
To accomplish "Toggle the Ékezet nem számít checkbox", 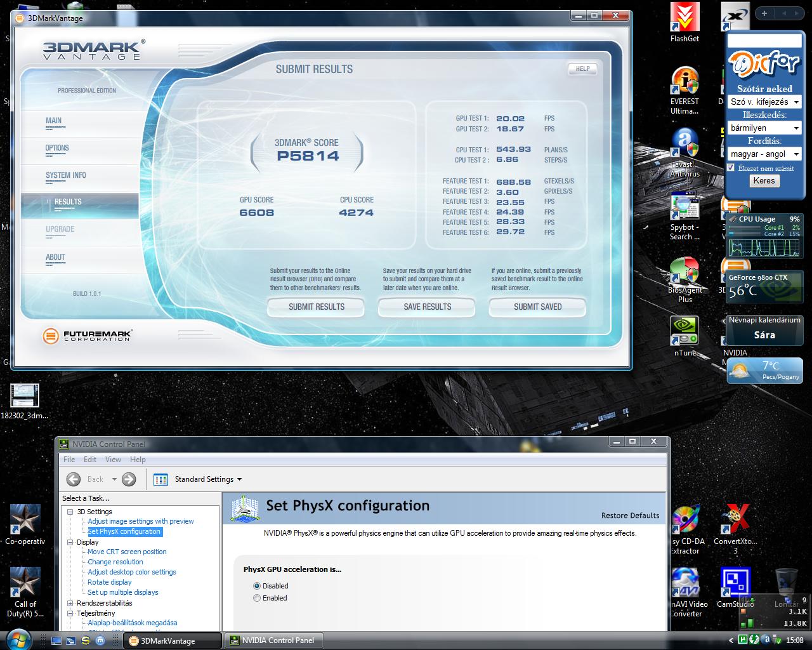I will pyautogui.click(x=731, y=168).
